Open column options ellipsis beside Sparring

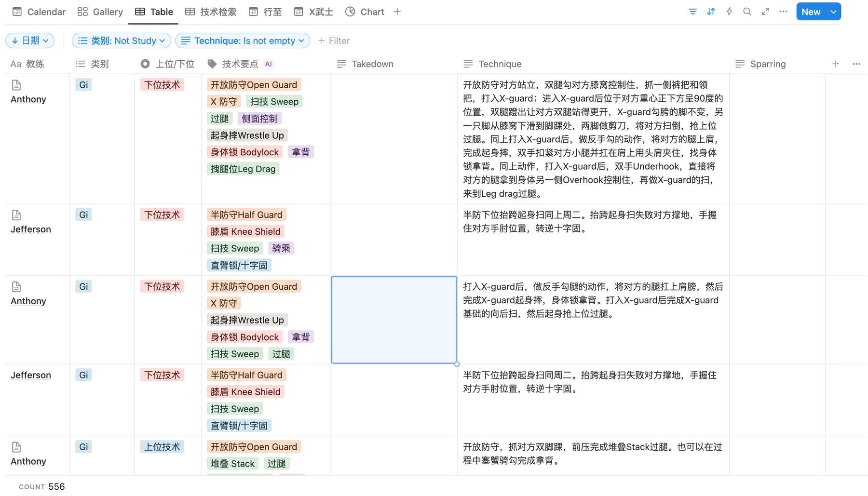(x=856, y=64)
